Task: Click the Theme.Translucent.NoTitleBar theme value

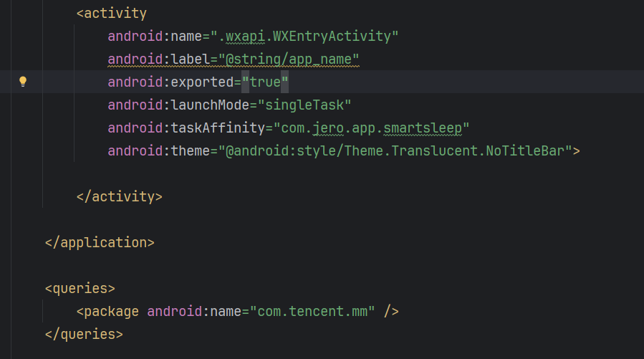Action: 395,151
